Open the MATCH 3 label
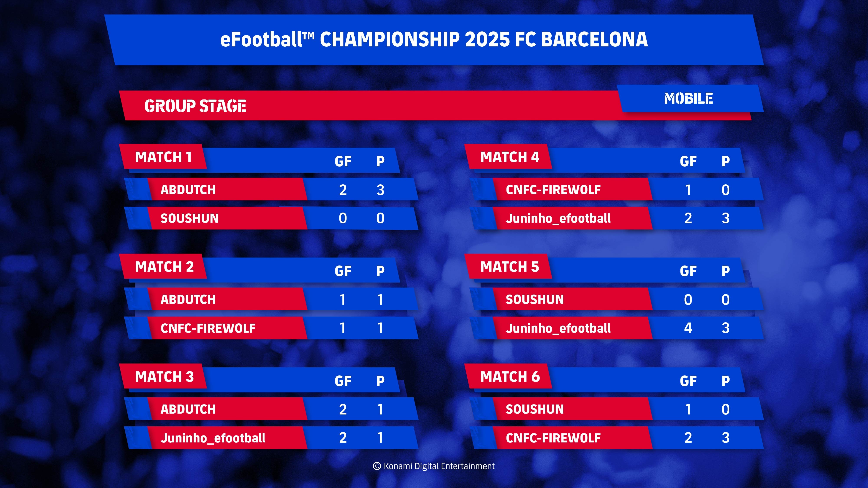This screenshot has width=868, height=488. click(164, 377)
